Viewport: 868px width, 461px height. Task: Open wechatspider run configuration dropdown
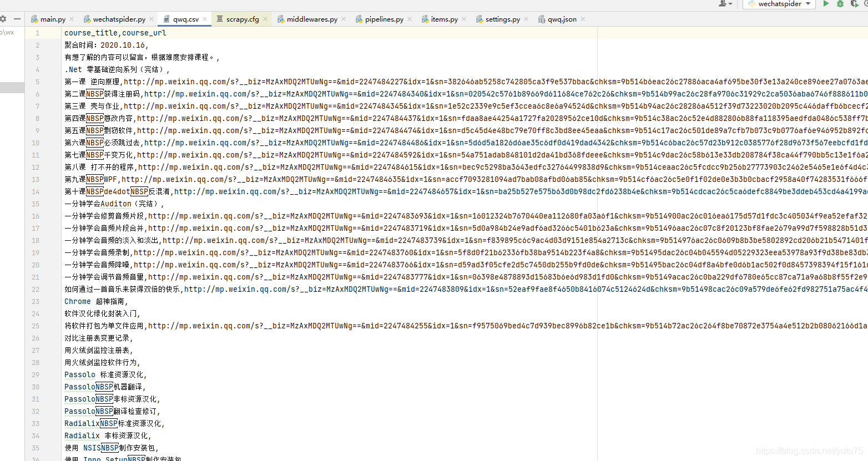coord(779,4)
